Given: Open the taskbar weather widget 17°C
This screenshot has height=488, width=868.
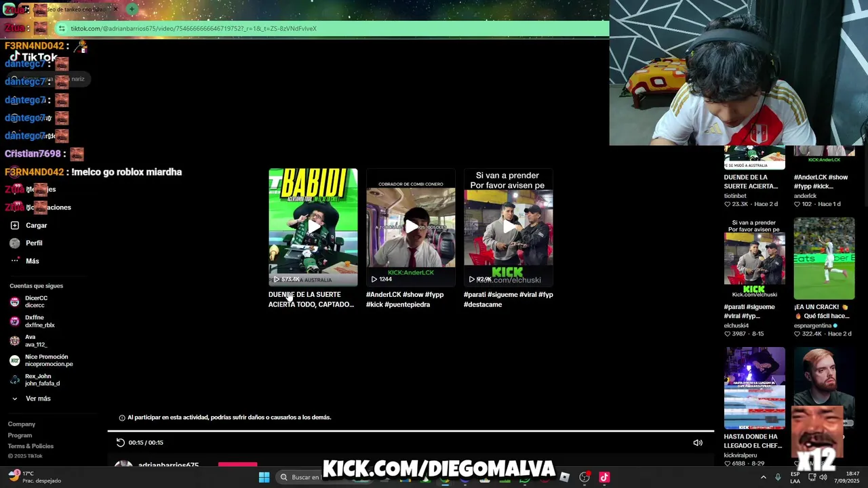Looking at the screenshot, I should (34, 477).
